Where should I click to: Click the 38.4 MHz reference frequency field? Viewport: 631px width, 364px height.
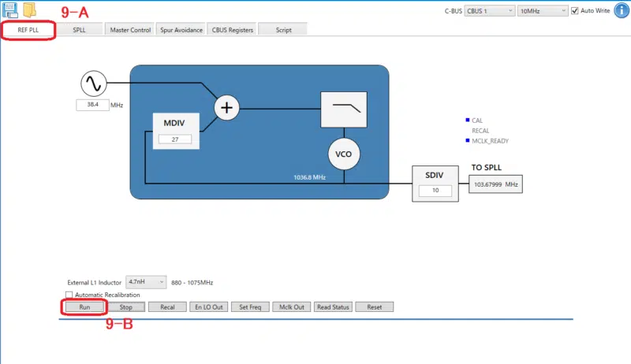pos(92,104)
